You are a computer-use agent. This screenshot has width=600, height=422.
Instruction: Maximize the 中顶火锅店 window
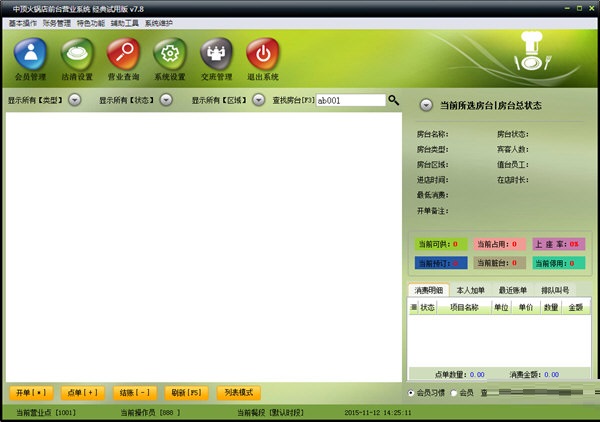tap(579, 8)
